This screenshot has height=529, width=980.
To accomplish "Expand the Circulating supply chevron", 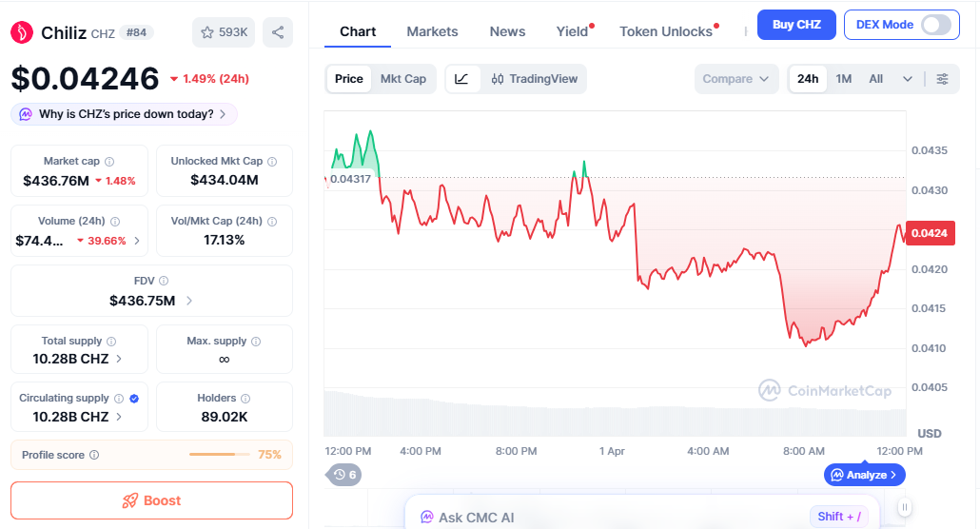I will point(119,417).
